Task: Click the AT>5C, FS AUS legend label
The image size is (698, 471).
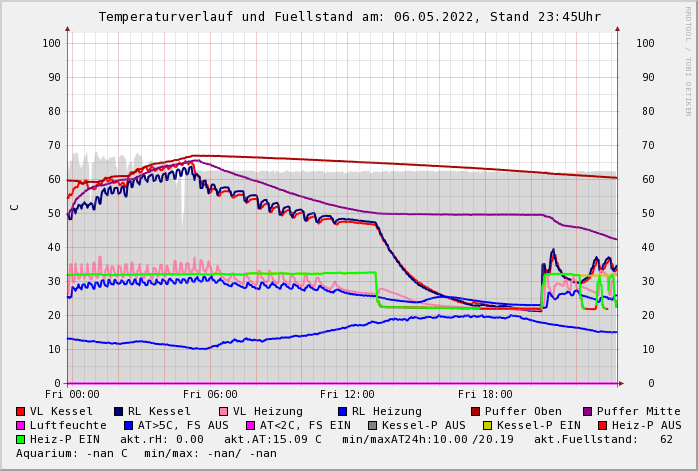Action: (x=183, y=425)
